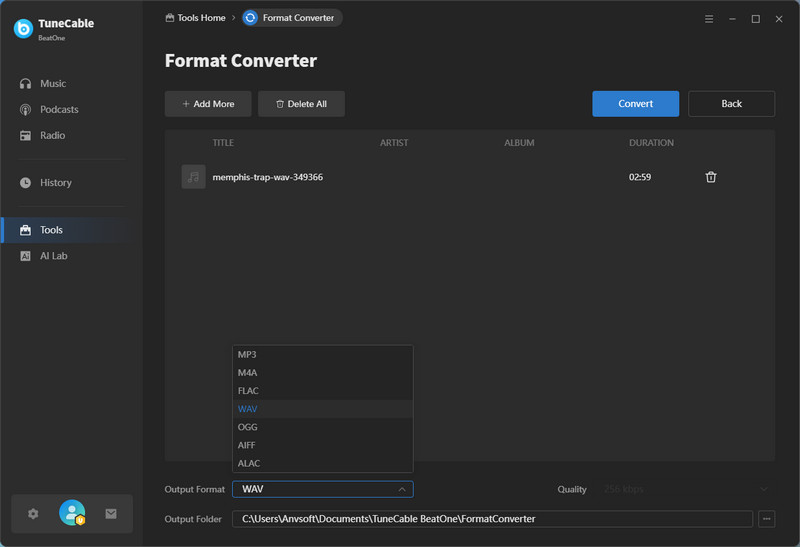Image resolution: width=800 pixels, height=547 pixels.
Task: Click the Back button
Action: pos(731,104)
